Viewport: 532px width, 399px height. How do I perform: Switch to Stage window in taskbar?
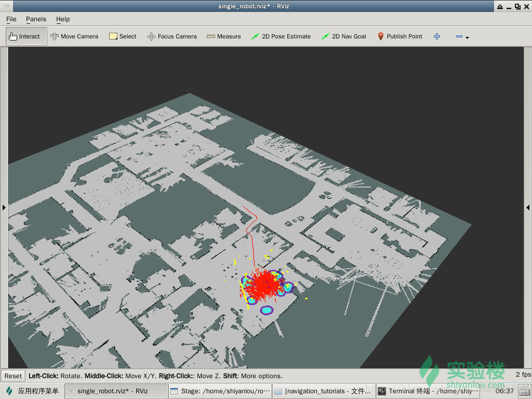point(220,391)
